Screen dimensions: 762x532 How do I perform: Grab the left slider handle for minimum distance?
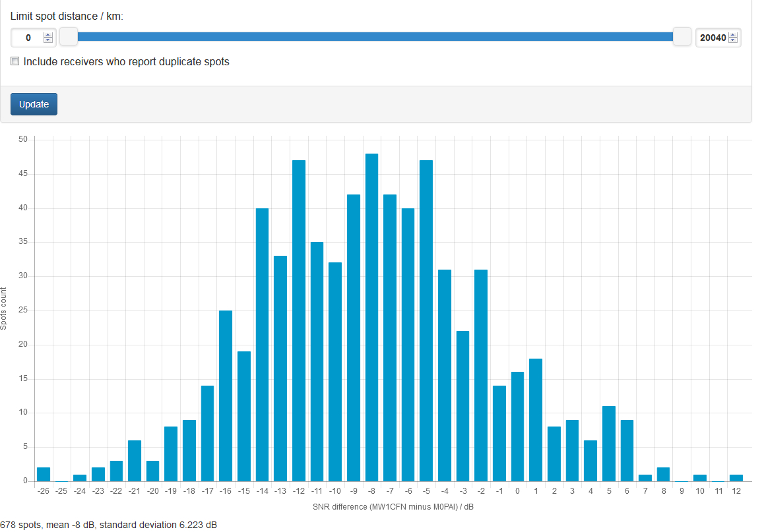69,37
